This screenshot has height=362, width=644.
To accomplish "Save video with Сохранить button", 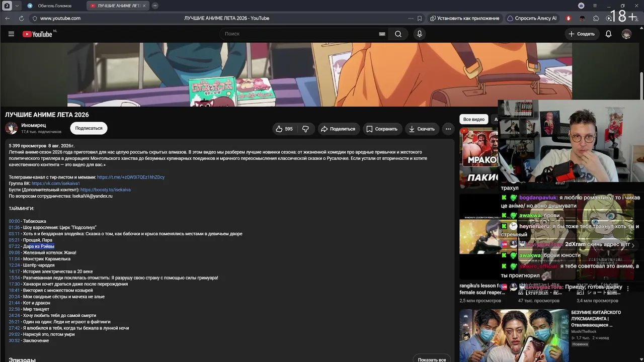I will pyautogui.click(x=382, y=129).
